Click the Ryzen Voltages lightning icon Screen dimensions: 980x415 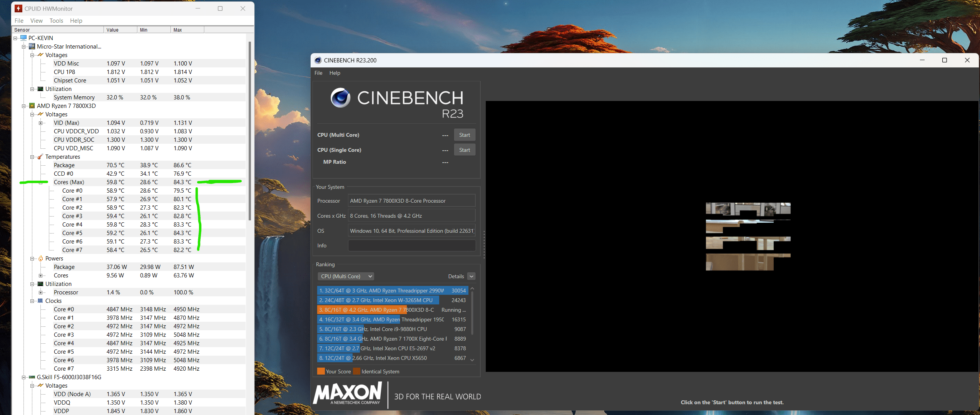coord(40,114)
